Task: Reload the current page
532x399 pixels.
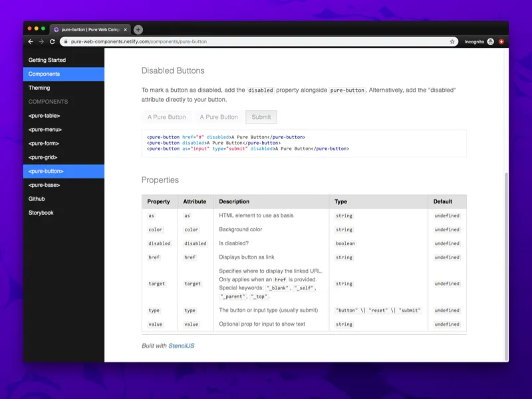Action: [52, 41]
